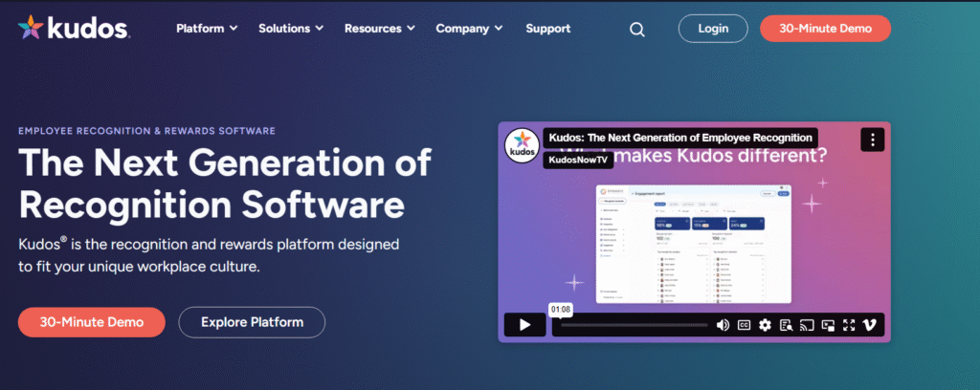The image size is (980, 390).
Task: Expand the Company menu
Action: (469, 28)
